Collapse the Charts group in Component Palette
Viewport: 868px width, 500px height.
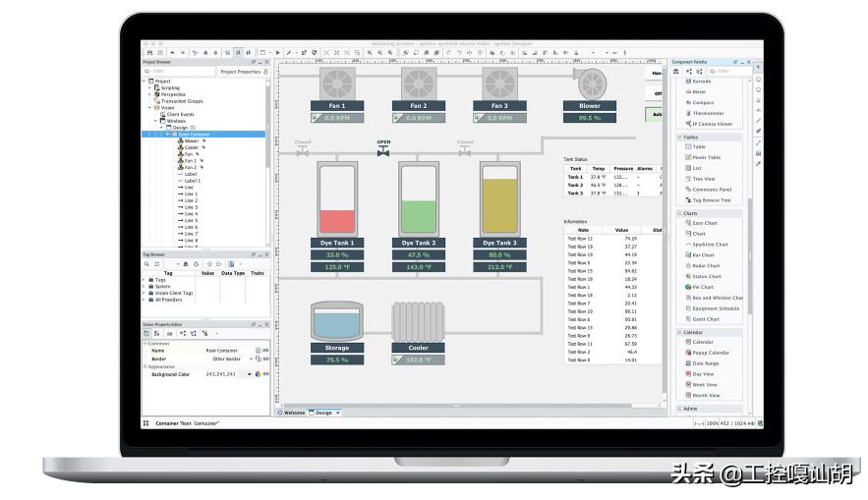680,213
